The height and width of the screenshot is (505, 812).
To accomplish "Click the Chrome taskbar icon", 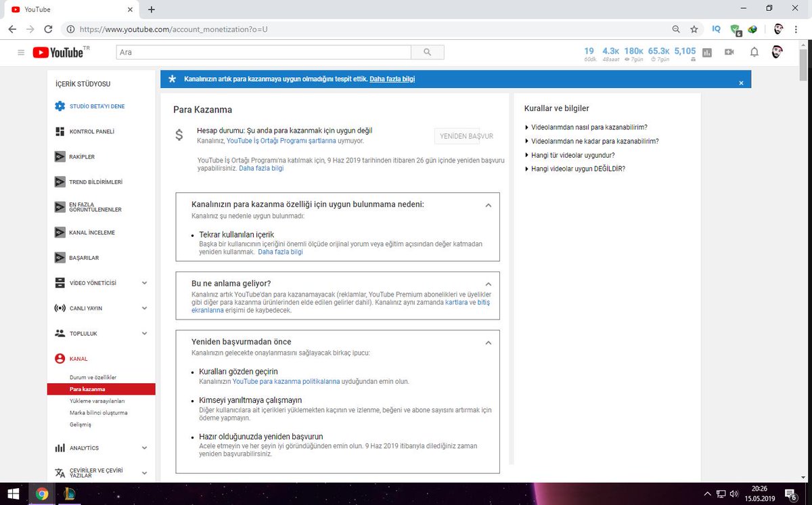I will (x=41, y=493).
